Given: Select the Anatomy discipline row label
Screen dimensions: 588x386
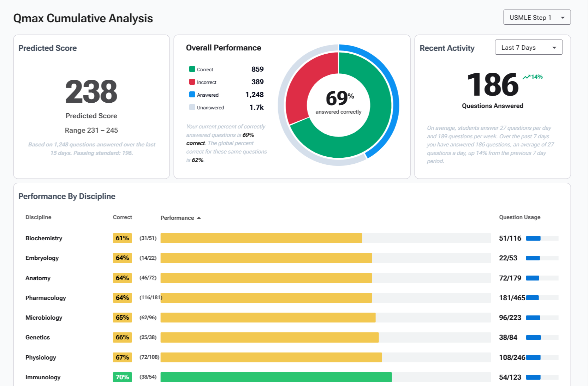Looking at the screenshot, I should pyautogui.click(x=38, y=278).
